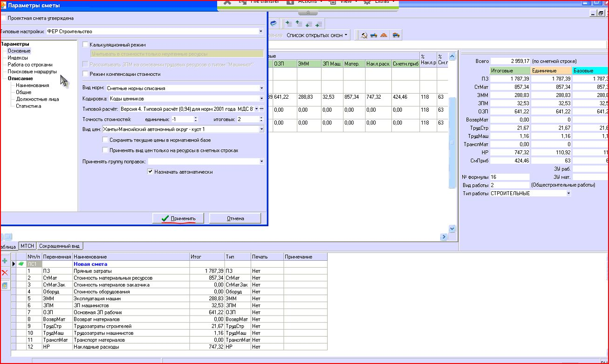Uncheck Назначать автоматически checkbox
This screenshot has height=364, width=609.
click(150, 172)
